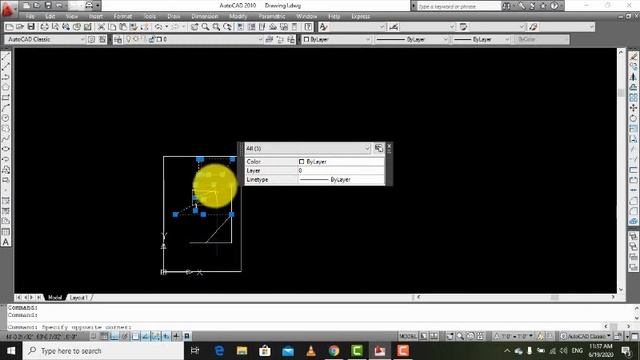
Task: Toggle Object Snap Tracking in status bar
Action: coord(145,336)
